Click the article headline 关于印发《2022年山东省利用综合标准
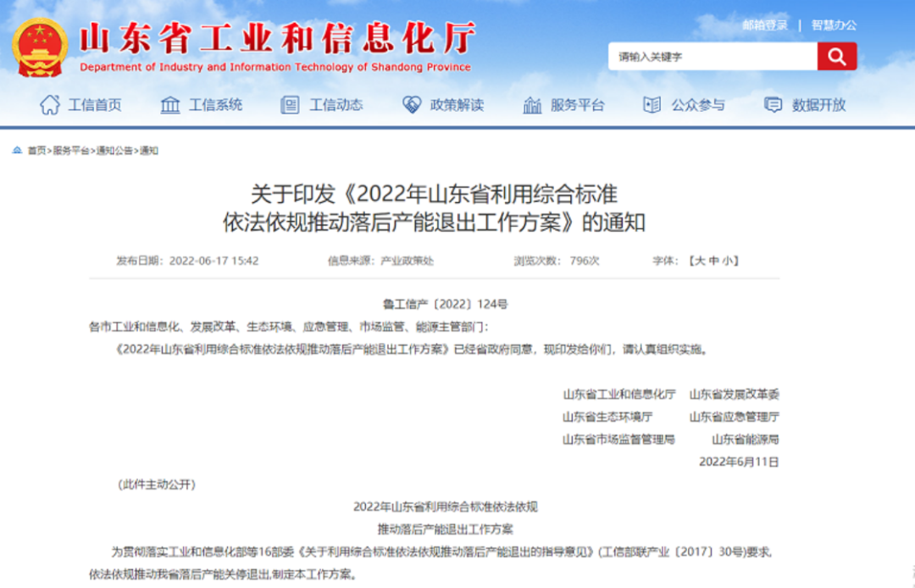 434,194
